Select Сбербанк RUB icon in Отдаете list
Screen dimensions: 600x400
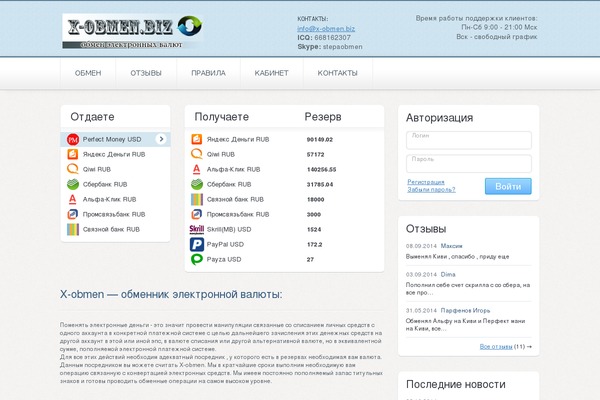[x=73, y=184]
